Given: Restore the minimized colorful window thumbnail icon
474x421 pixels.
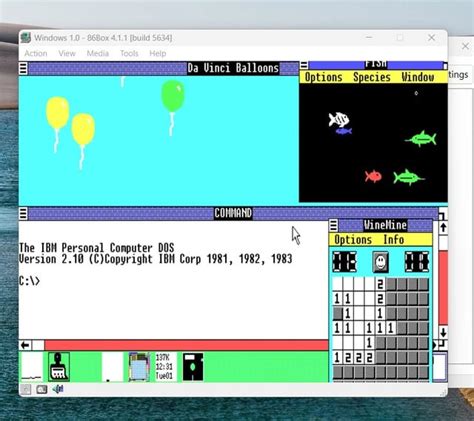Looking at the screenshot, I should (x=139, y=367).
